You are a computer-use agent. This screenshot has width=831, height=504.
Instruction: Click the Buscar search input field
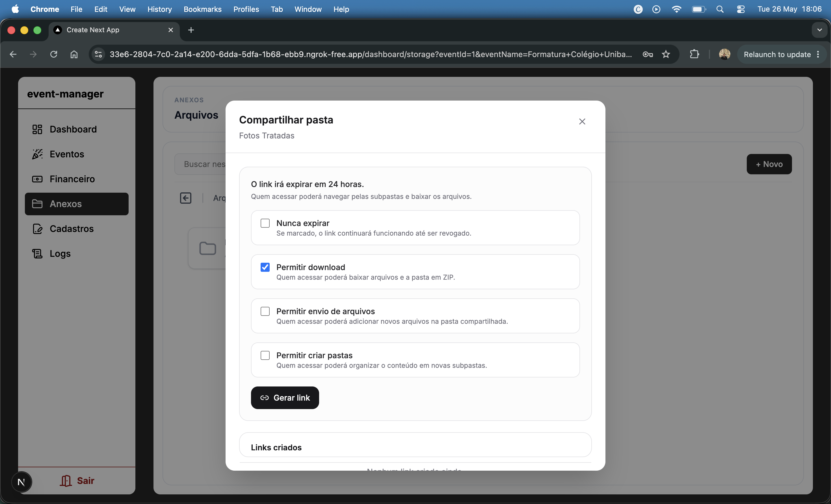coord(200,164)
